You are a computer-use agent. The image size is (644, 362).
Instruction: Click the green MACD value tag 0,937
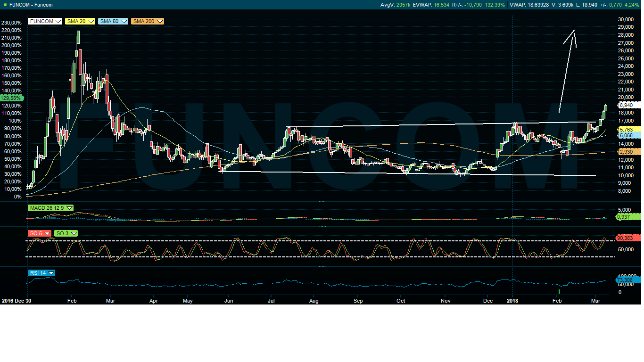627,217
